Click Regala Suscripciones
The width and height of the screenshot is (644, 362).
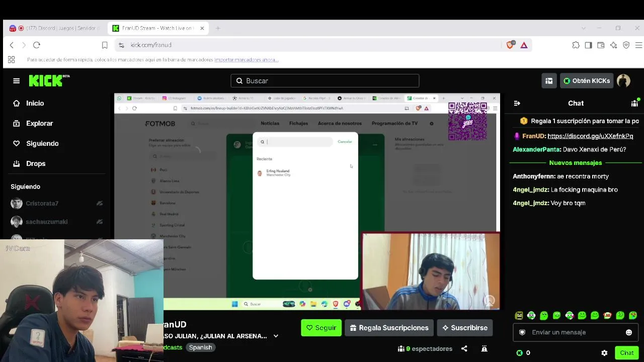pyautogui.click(x=389, y=328)
